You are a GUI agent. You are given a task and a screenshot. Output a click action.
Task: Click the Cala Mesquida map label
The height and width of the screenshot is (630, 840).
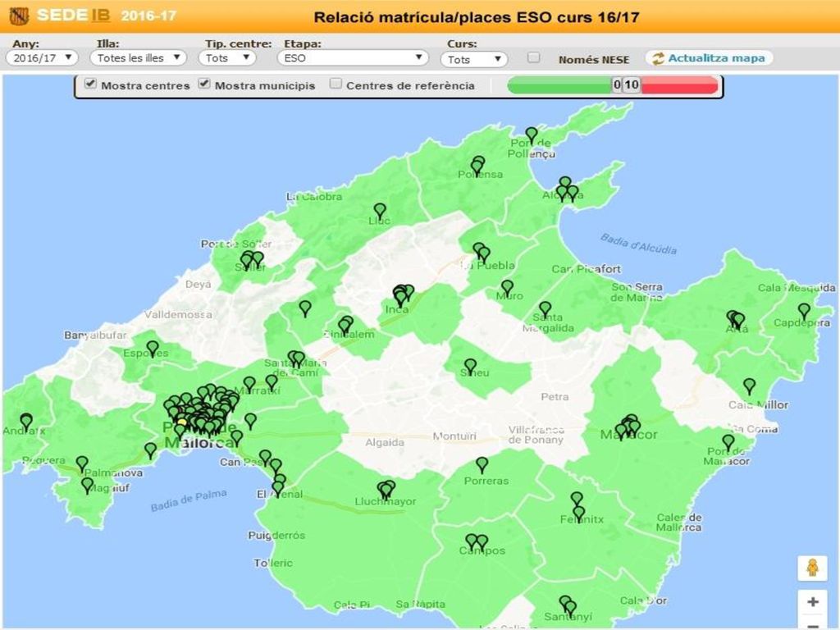796,288
